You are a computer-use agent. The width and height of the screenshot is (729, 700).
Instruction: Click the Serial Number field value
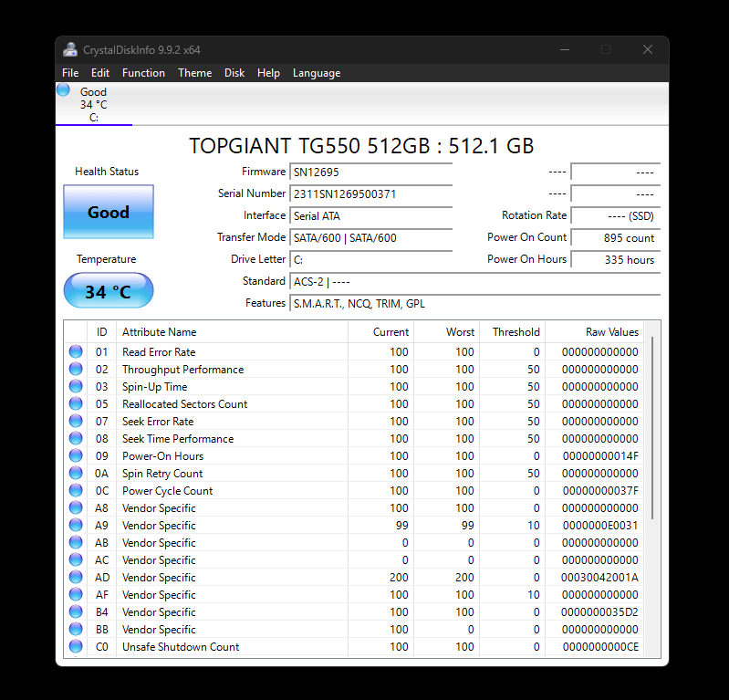(x=371, y=194)
